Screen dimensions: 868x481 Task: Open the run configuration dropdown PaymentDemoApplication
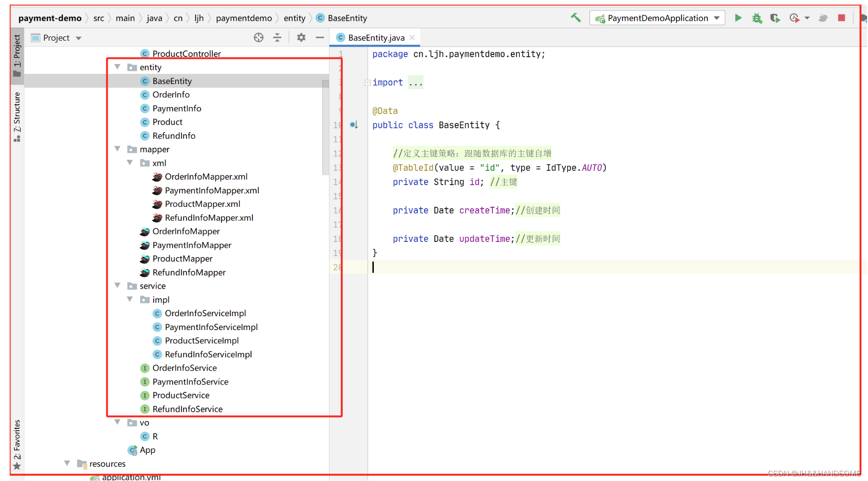click(x=657, y=18)
